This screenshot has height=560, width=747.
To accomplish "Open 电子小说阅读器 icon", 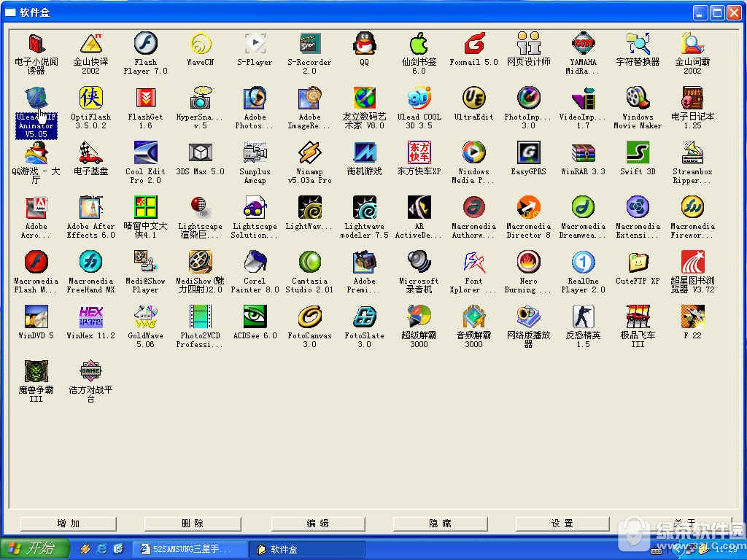I will [36, 43].
